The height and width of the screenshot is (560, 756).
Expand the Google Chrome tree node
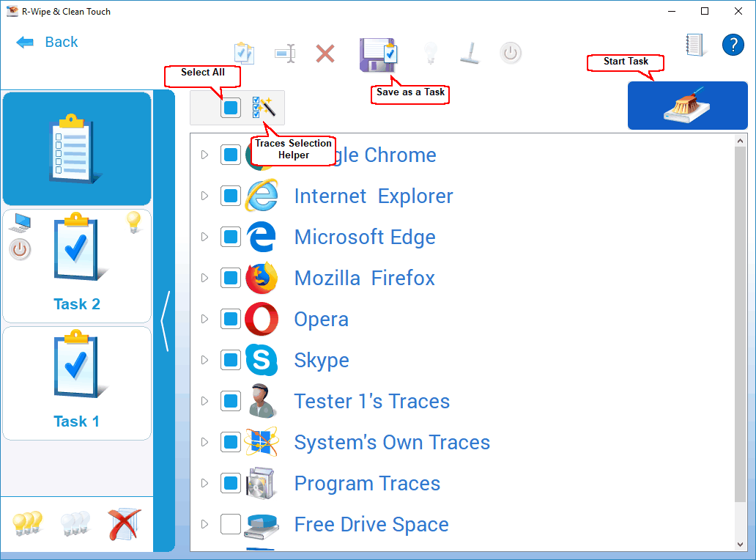coord(205,155)
